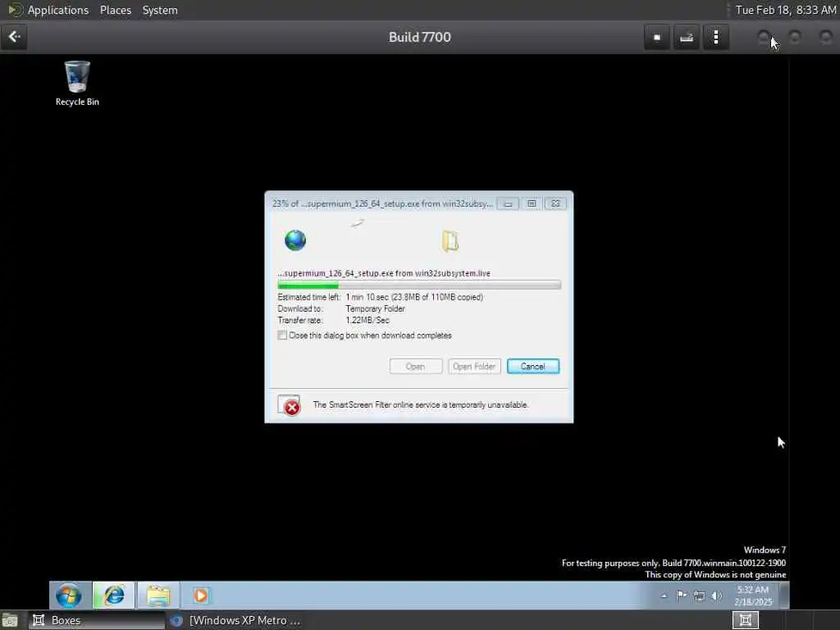Click the volume speaker tray icon
Image resolution: width=840 pixels, height=630 pixels.
tap(717, 596)
